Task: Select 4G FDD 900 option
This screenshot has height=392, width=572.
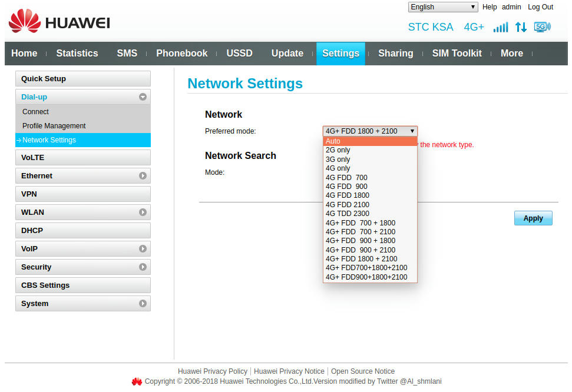Action: [370, 187]
